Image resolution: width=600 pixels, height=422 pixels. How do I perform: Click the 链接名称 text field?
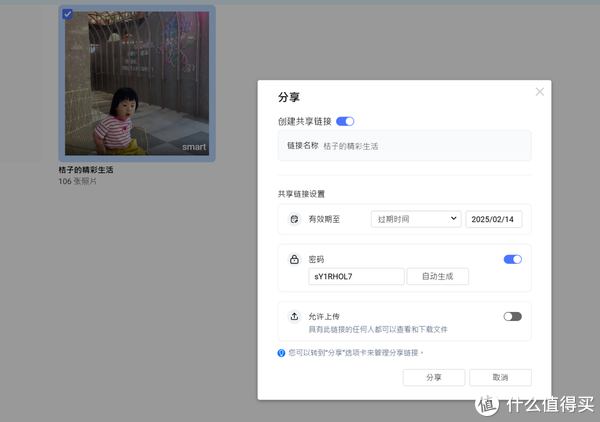click(x=420, y=146)
